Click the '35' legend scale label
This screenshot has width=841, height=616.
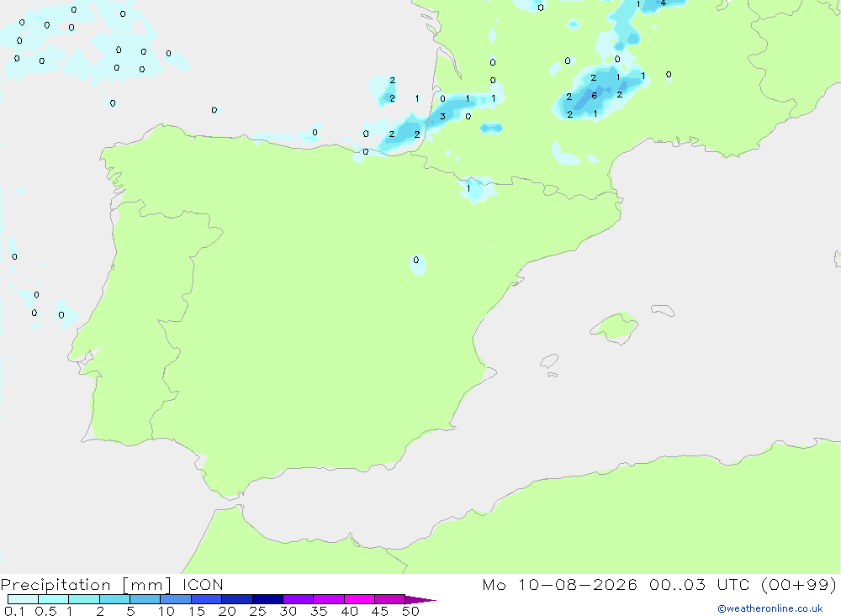[x=319, y=611]
